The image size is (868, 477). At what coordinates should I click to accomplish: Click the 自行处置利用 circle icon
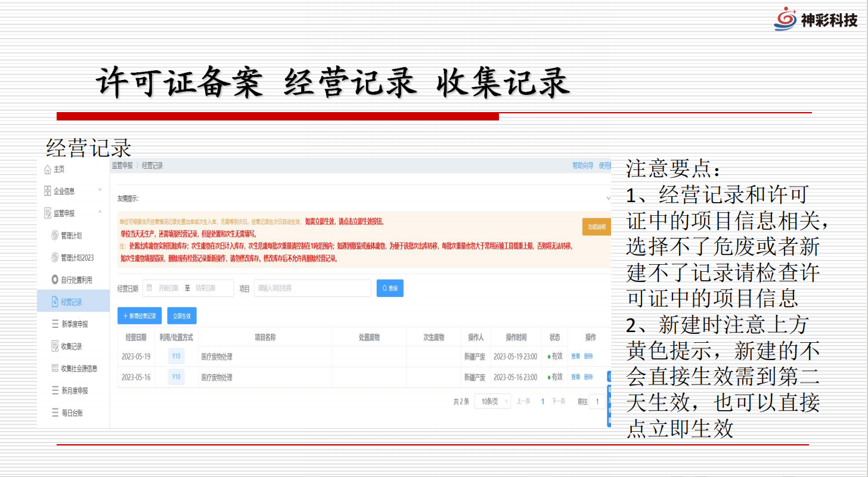55,280
